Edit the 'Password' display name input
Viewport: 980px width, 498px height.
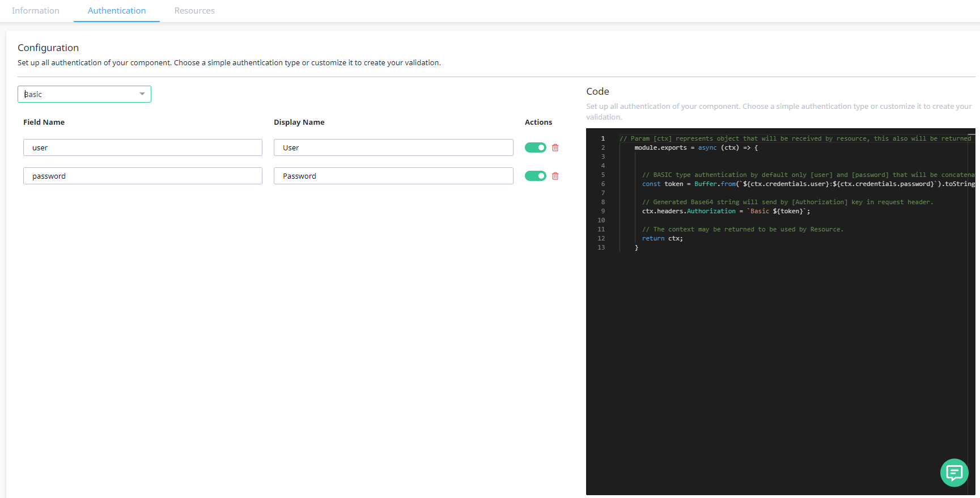393,176
